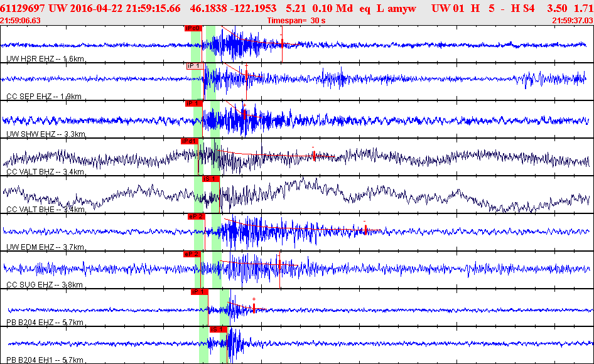Image resolution: width=594 pixels, height=364 pixels.
Task: Select the iP 1 pick flag on SHW trace
Action: click(194, 104)
